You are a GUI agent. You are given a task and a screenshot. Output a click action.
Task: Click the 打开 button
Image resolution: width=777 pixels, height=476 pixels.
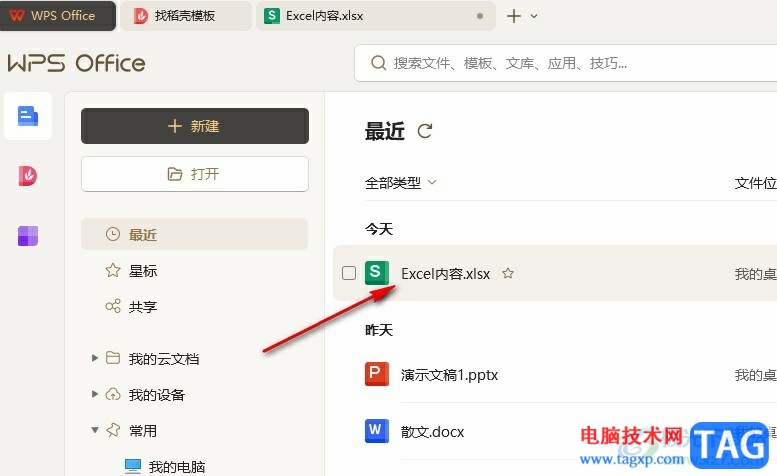click(195, 174)
